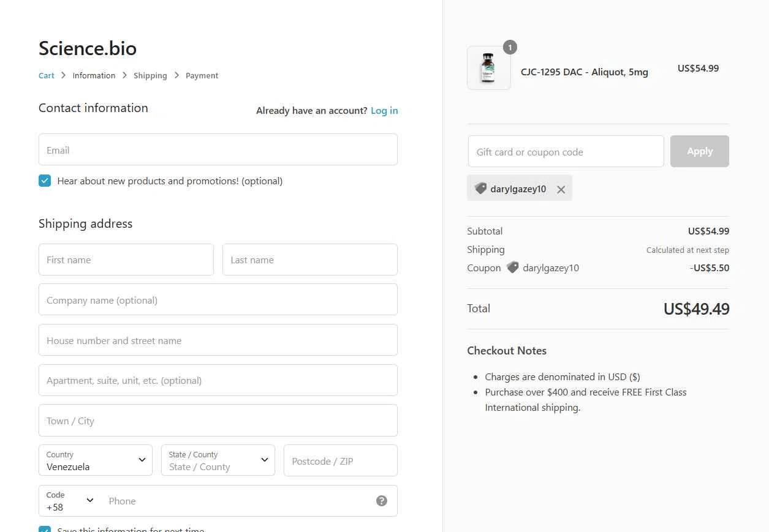Focus the Phone number field
This screenshot has width=769, height=532.
[239, 501]
